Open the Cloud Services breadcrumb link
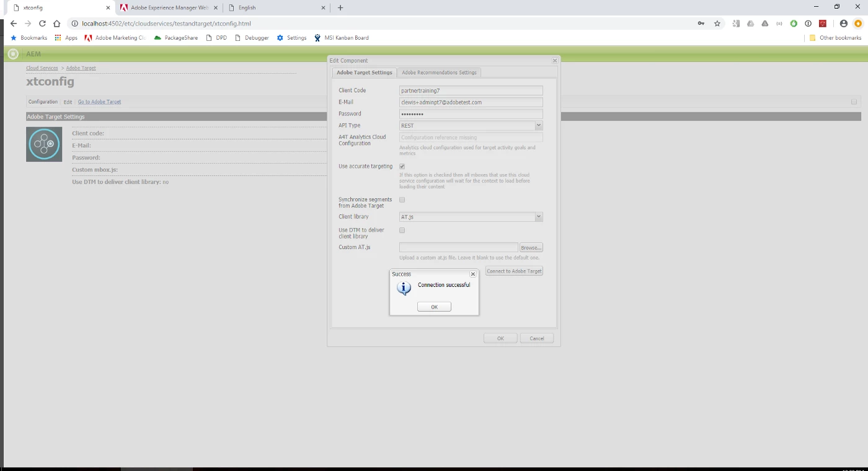868x471 pixels. point(42,68)
